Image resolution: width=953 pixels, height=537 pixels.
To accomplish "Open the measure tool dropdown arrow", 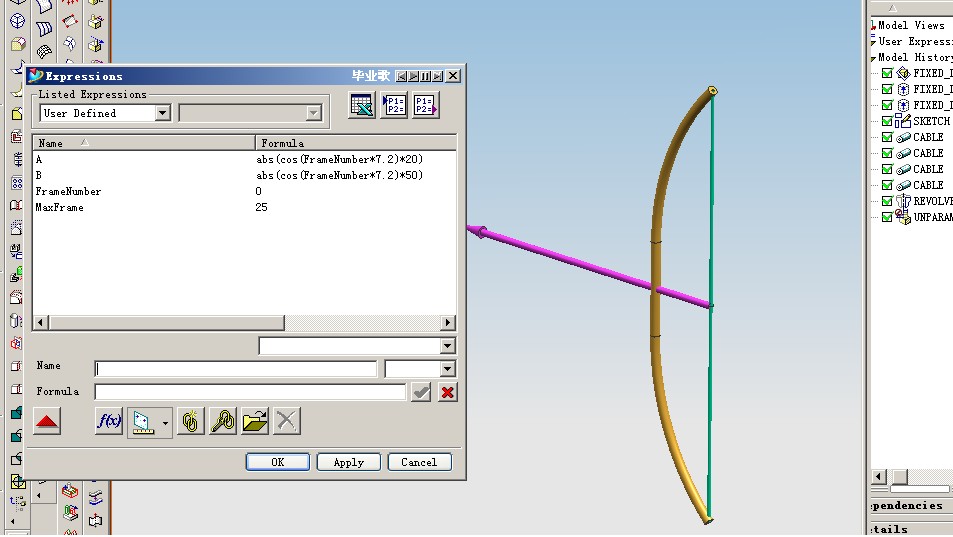I will 165,423.
